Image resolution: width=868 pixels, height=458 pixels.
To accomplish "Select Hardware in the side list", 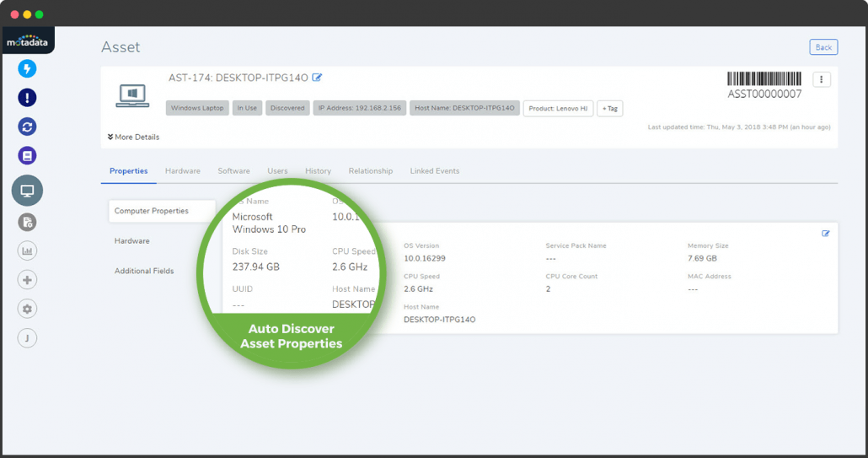I will (x=131, y=241).
